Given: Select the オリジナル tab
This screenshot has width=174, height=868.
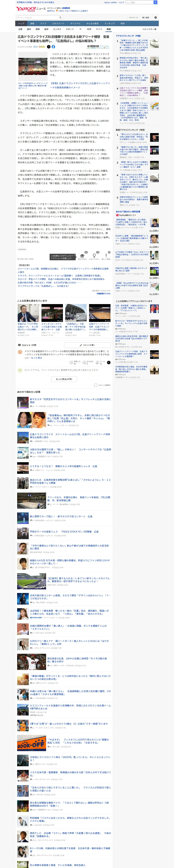Looking at the screenshot, I should tap(75, 24).
